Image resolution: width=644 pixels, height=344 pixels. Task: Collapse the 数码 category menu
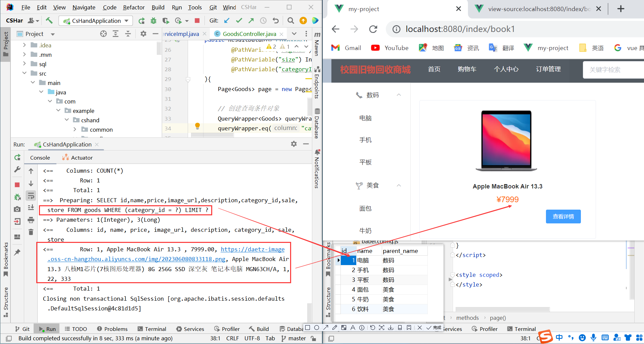399,95
